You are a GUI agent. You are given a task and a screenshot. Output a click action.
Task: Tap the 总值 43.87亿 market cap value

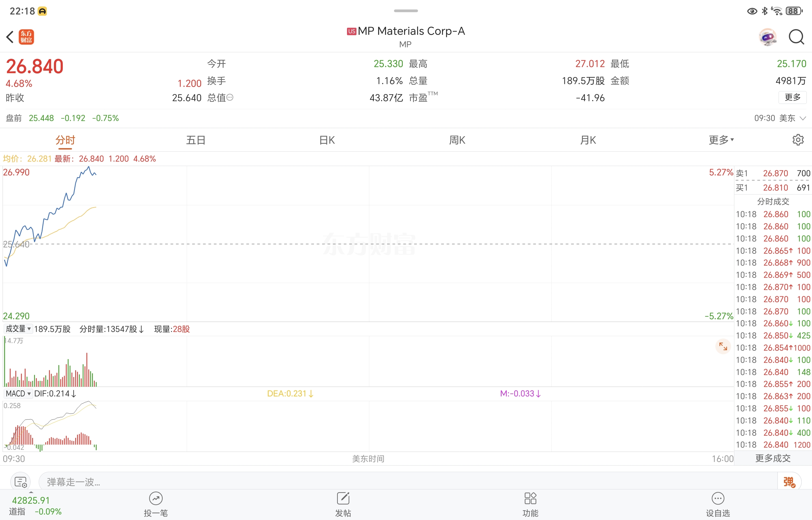386,98
